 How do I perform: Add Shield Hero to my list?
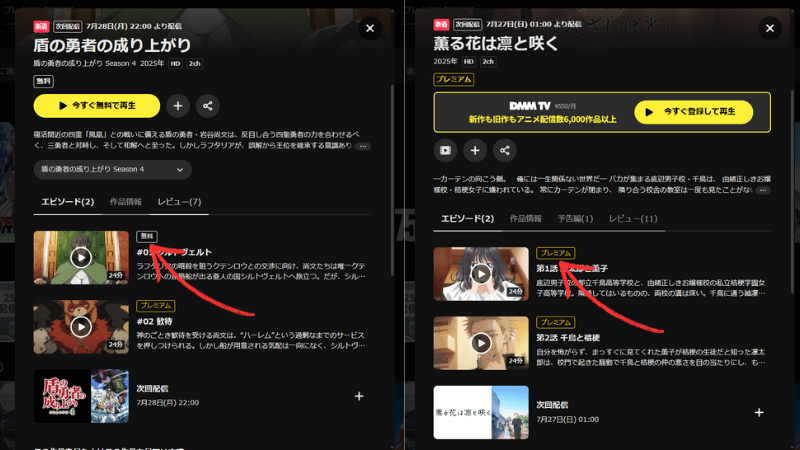178,106
